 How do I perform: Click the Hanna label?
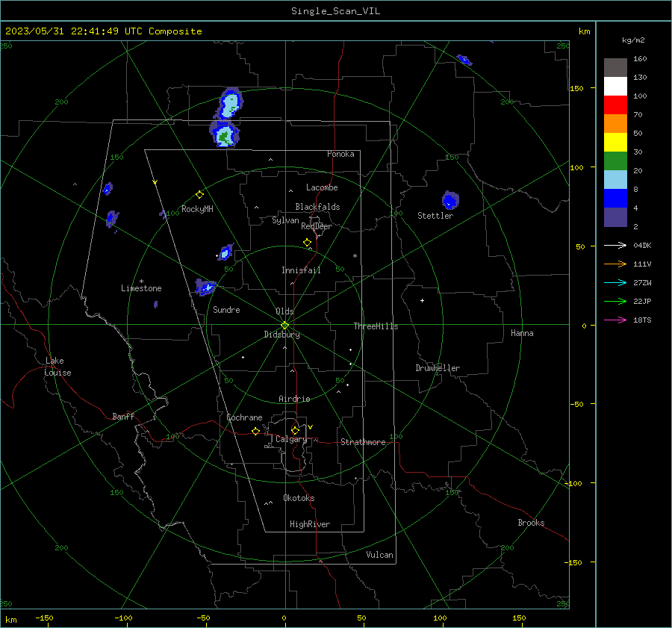[522, 333]
